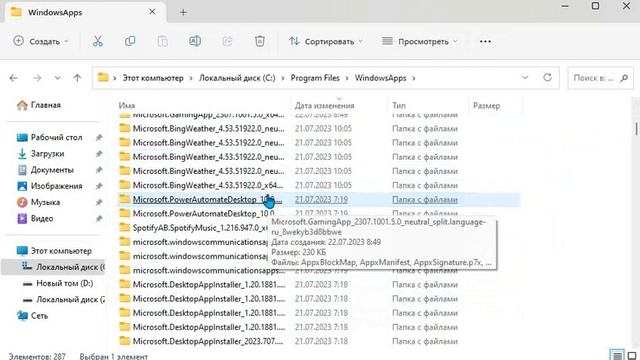Switch to large icons view in status bar
The image size is (640, 360).
click(632, 355)
